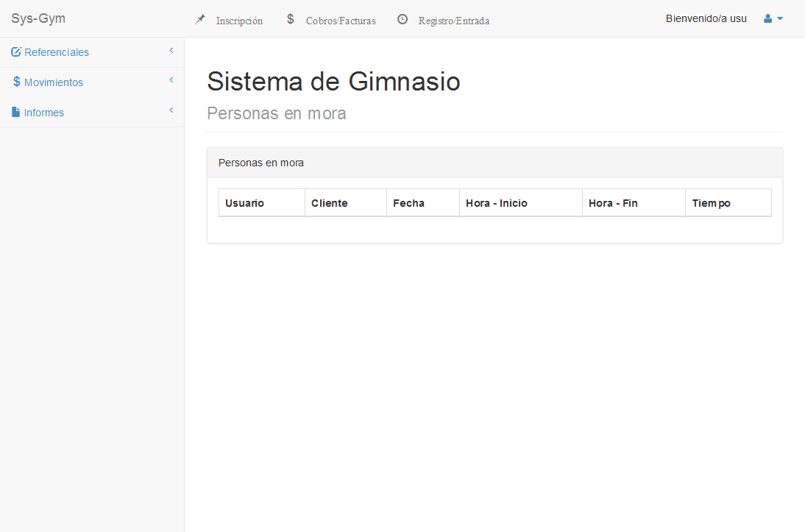Expand the Movimientos chevron arrow
The image size is (805, 532).
point(171,80)
